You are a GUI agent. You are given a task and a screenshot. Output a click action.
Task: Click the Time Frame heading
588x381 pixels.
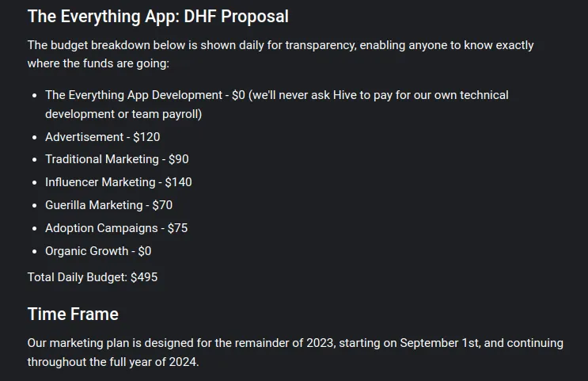point(73,314)
